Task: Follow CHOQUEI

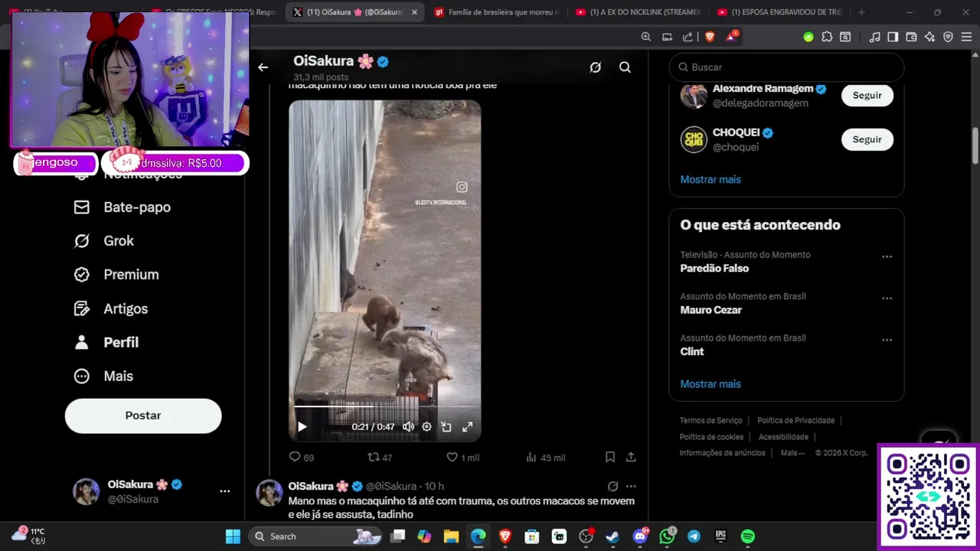Action: (867, 139)
